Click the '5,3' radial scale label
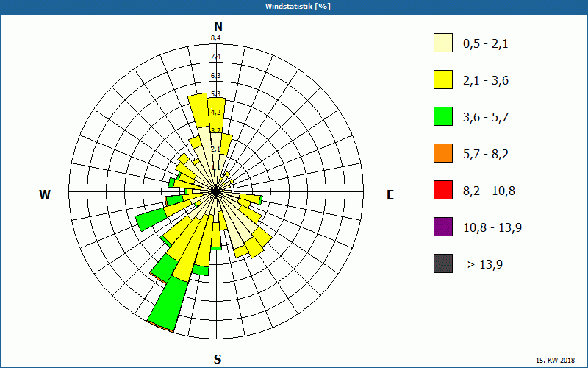The height and width of the screenshot is (368, 588). point(215,94)
